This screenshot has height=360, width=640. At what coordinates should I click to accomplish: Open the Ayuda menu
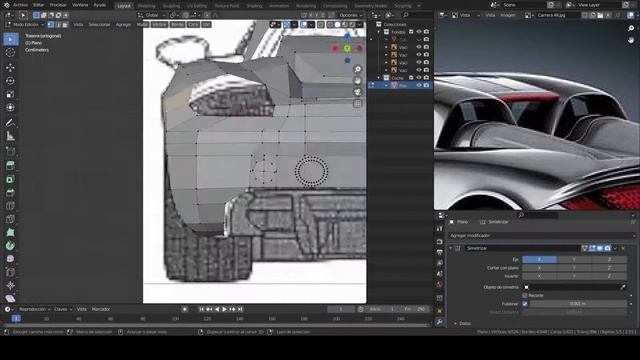tap(100, 5)
